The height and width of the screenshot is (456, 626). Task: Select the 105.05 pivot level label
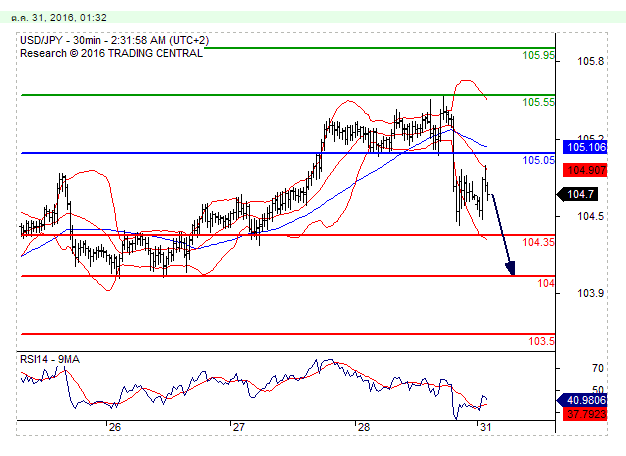[x=538, y=160]
